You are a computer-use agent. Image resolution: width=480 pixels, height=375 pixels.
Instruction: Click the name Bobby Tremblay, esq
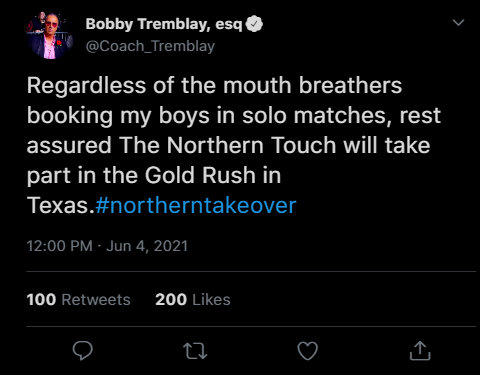[x=164, y=24]
